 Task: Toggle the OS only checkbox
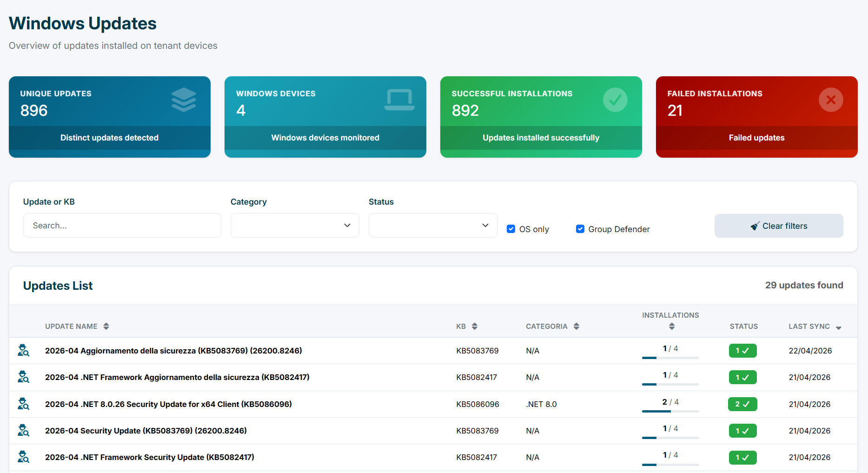[x=510, y=229]
